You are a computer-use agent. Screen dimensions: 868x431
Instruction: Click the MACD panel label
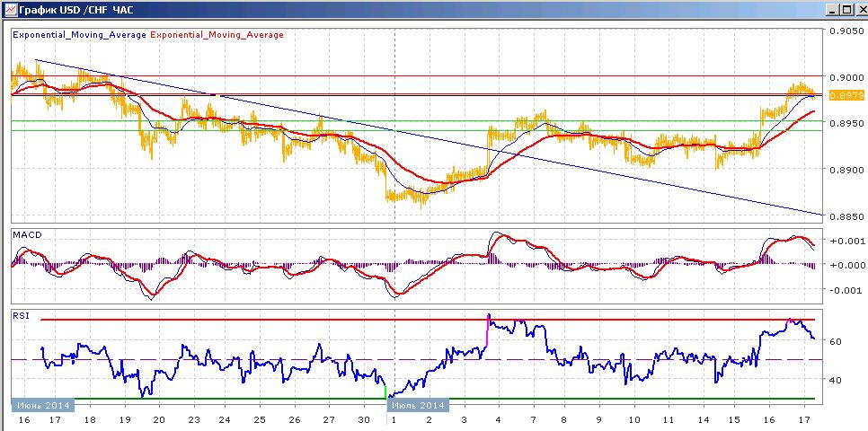pyautogui.click(x=27, y=235)
